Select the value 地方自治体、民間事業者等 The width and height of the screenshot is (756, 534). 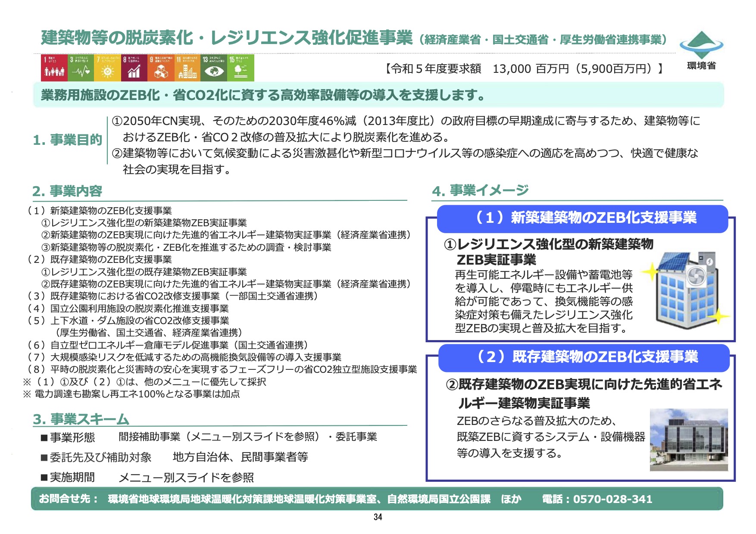(x=241, y=457)
